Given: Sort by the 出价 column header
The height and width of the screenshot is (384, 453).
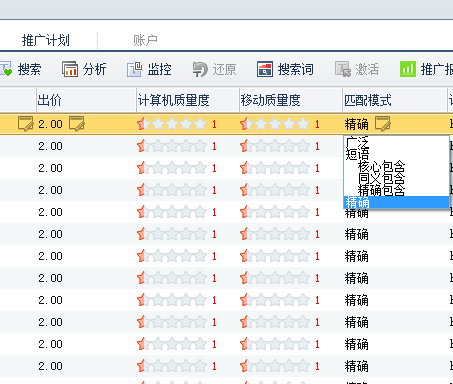Looking at the screenshot, I should 86,100.
